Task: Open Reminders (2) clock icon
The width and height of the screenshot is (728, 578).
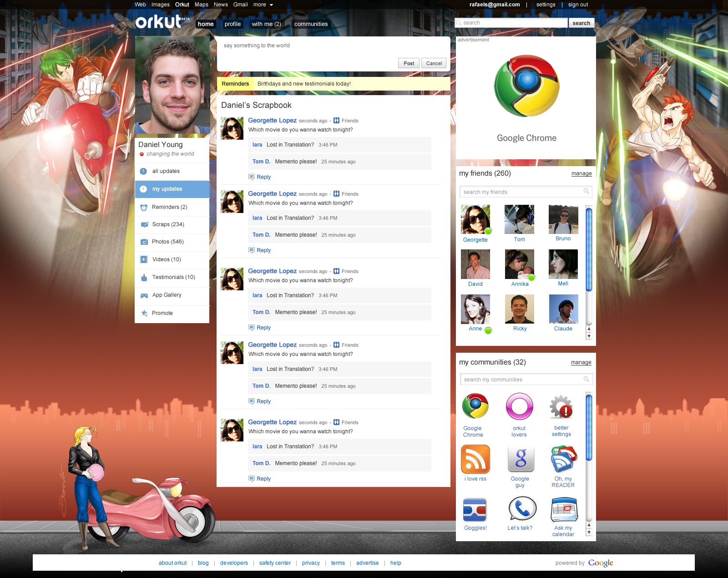Action: 144,208
